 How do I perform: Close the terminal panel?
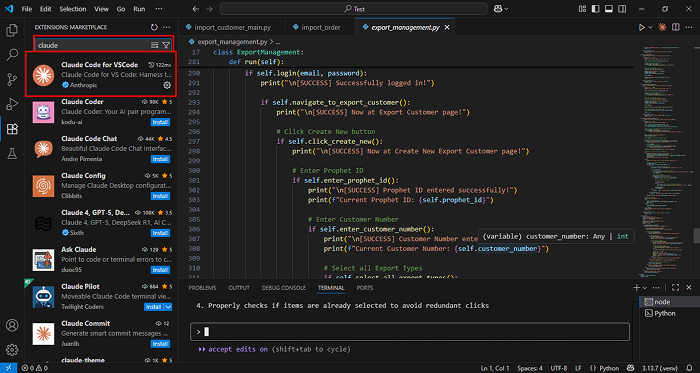[x=689, y=288]
